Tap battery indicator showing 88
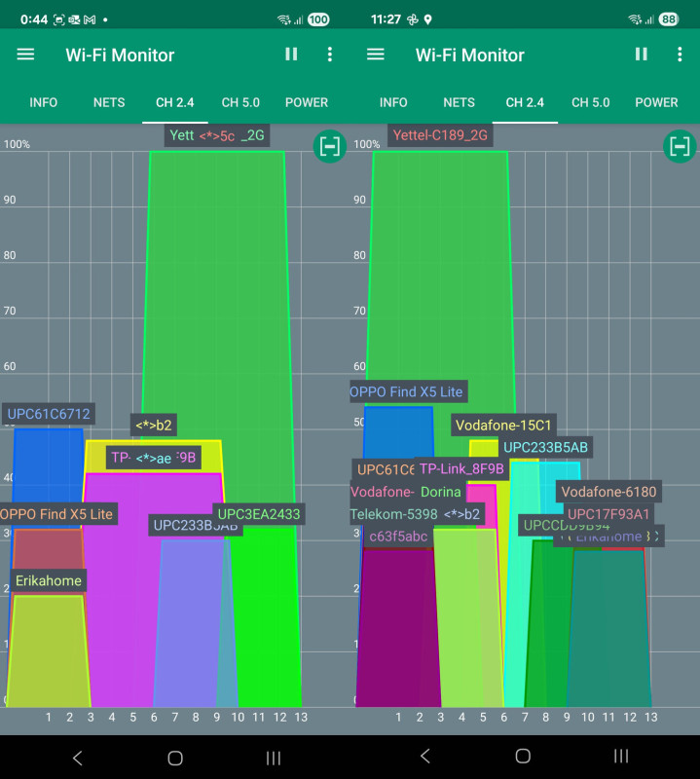700x779 pixels. click(669, 19)
